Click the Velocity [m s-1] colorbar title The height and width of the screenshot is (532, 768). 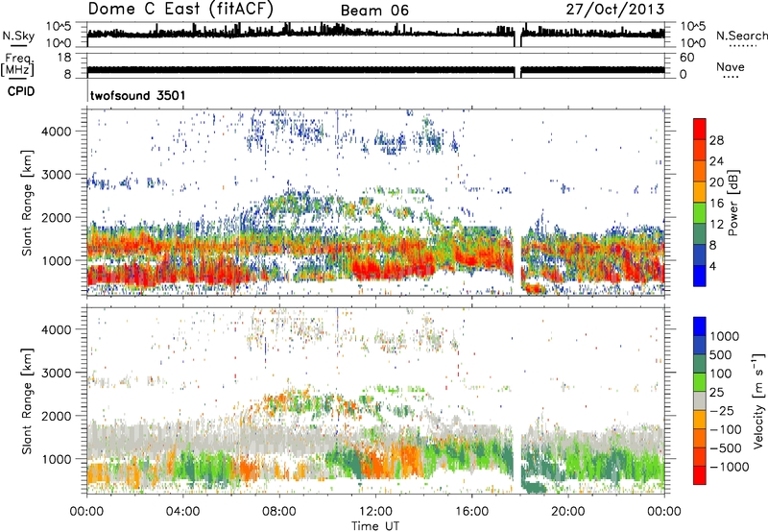(758, 400)
